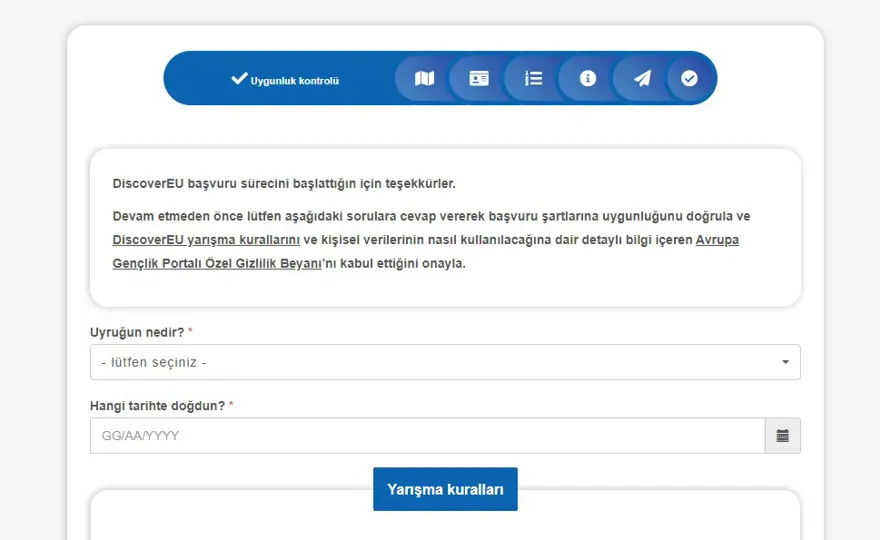880x540 pixels.
Task: Click the nationality dropdown arrow
Action: click(x=785, y=362)
